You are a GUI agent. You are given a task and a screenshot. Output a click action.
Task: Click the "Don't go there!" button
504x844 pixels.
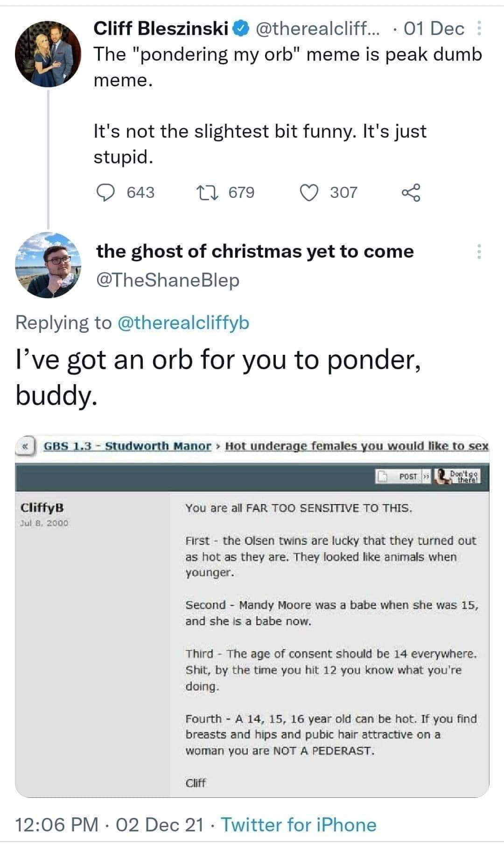(458, 477)
